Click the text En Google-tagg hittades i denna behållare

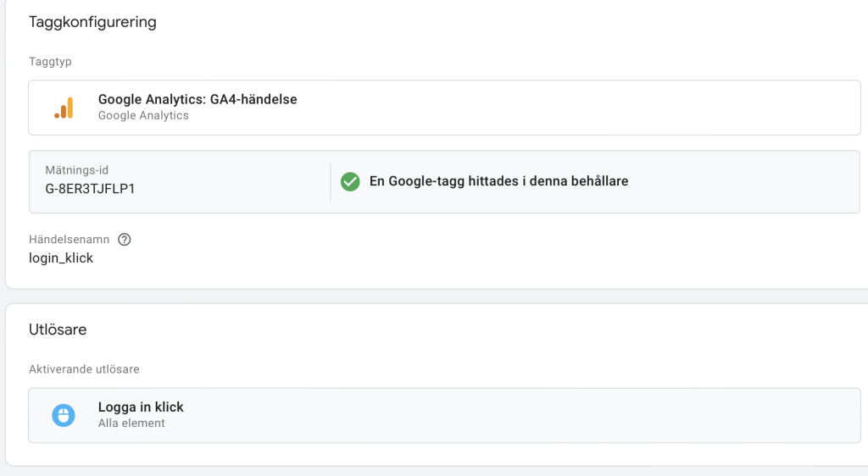coord(498,181)
